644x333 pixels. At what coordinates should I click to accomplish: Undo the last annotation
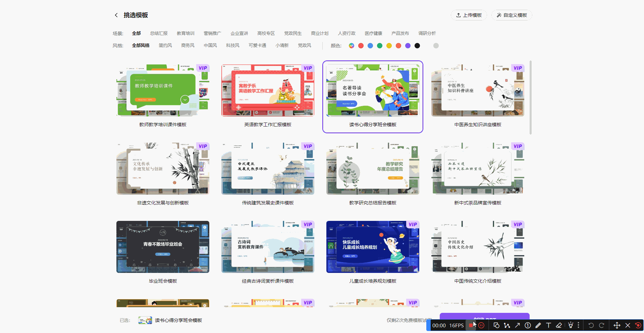click(x=591, y=325)
